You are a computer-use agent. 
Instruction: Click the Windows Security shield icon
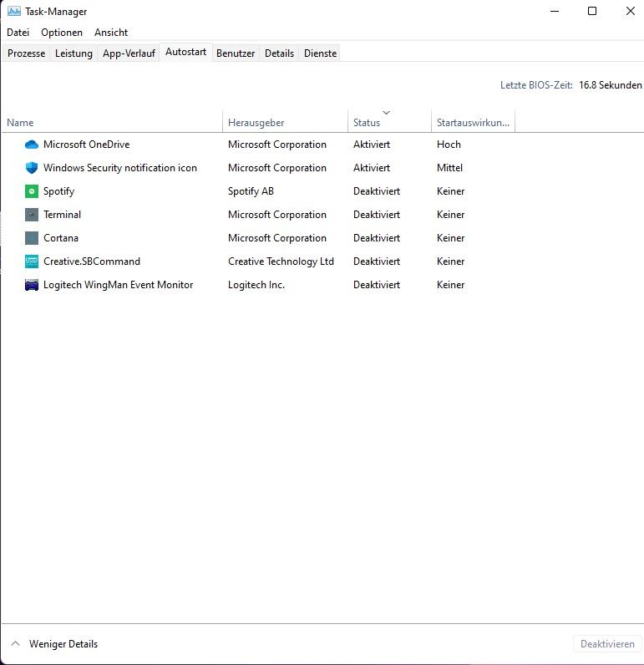(x=32, y=168)
